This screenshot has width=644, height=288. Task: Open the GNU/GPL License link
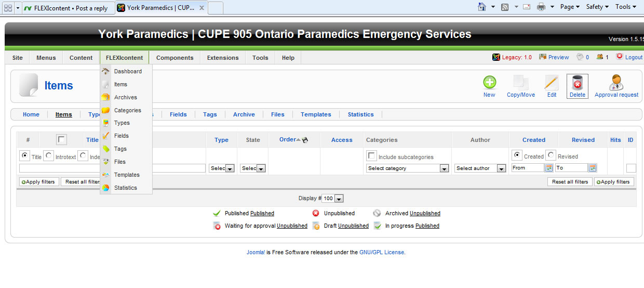(382, 252)
